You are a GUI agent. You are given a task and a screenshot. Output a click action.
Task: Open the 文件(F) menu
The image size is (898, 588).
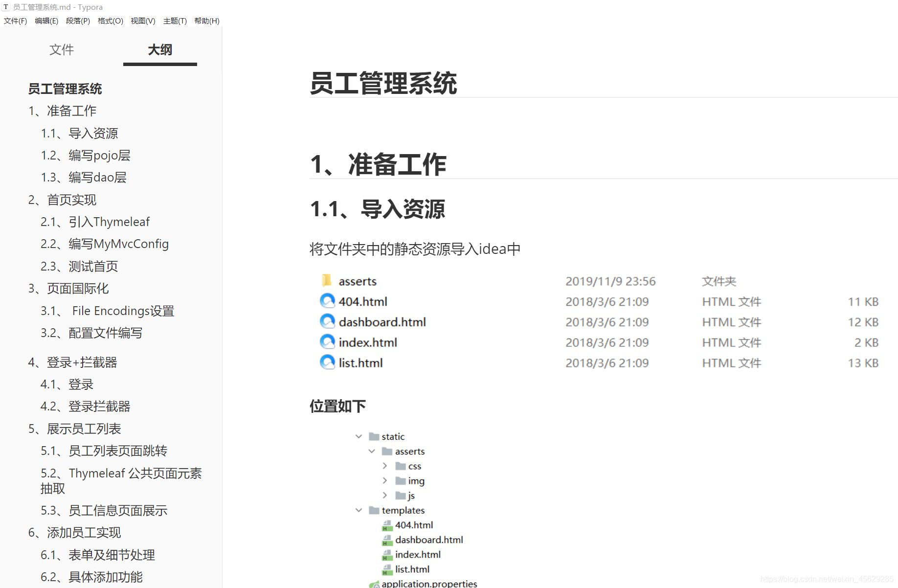coord(15,21)
